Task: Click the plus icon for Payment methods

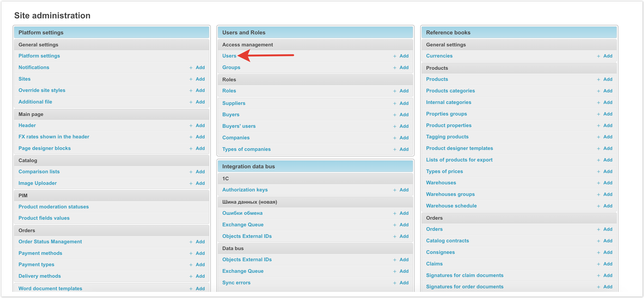Action: tap(191, 253)
